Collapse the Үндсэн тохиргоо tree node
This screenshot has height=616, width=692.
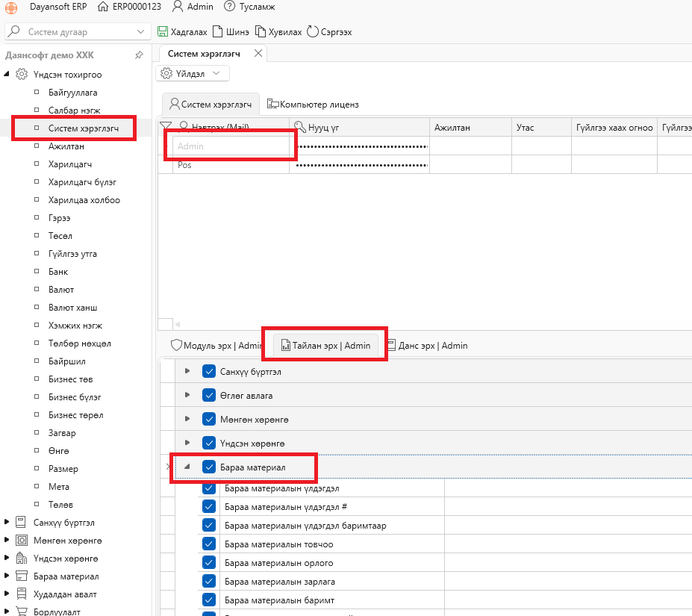coord(7,74)
